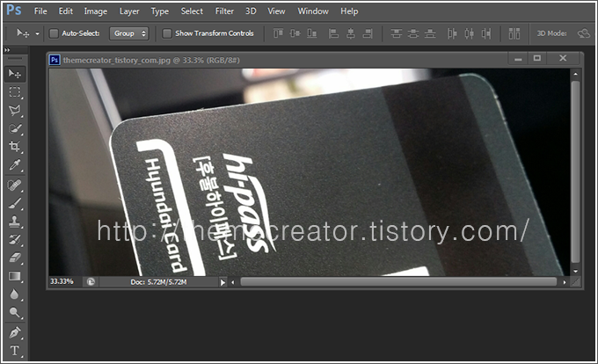The height and width of the screenshot is (364, 598).
Task: Click Distribute Bottom Edges icon
Action: [x=430, y=33]
